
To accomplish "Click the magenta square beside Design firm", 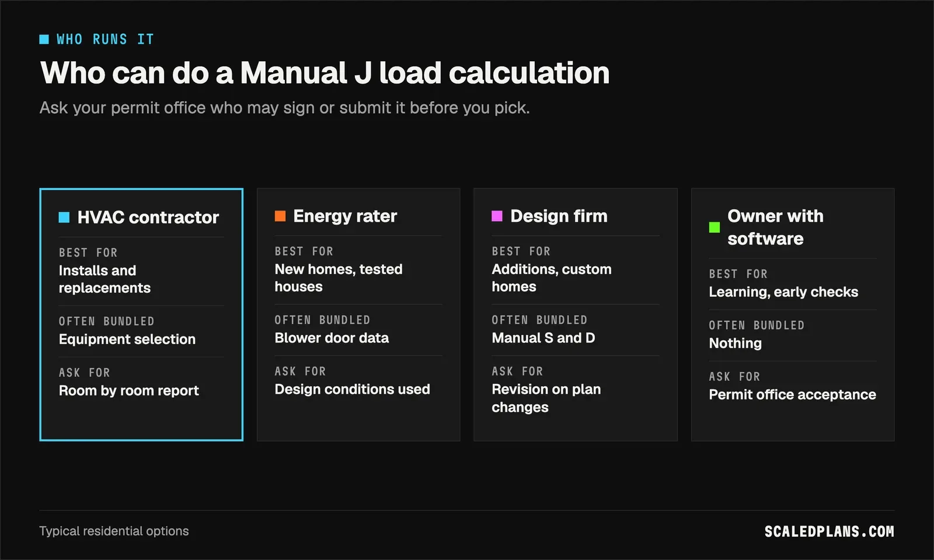I will point(497,216).
